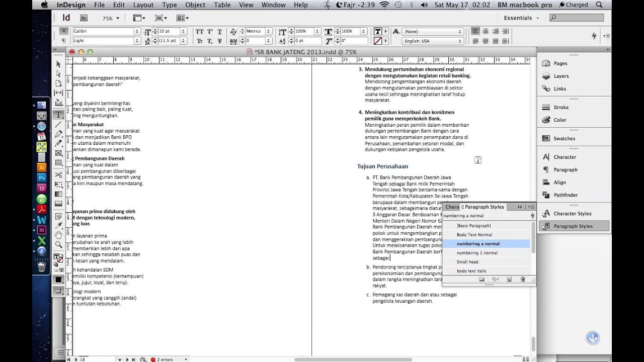The height and width of the screenshot is (362, 644).
Task: Open the Pathfinder panel
Action: click(566, 195)
